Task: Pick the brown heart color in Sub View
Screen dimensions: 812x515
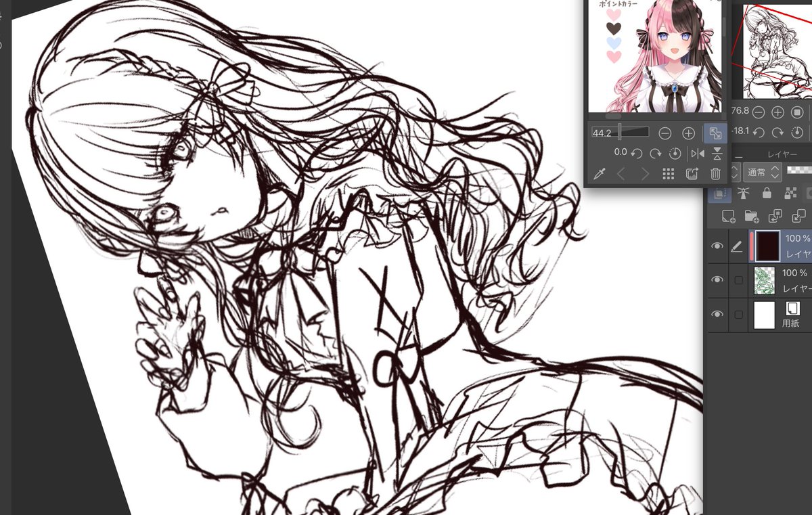Action: pyautogui.click(x=614, y=28)
